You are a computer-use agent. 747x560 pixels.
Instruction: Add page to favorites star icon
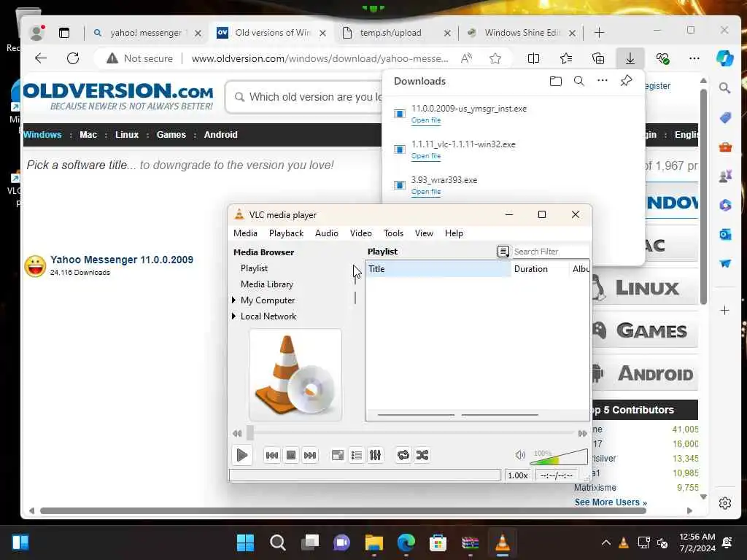[495, 58]
